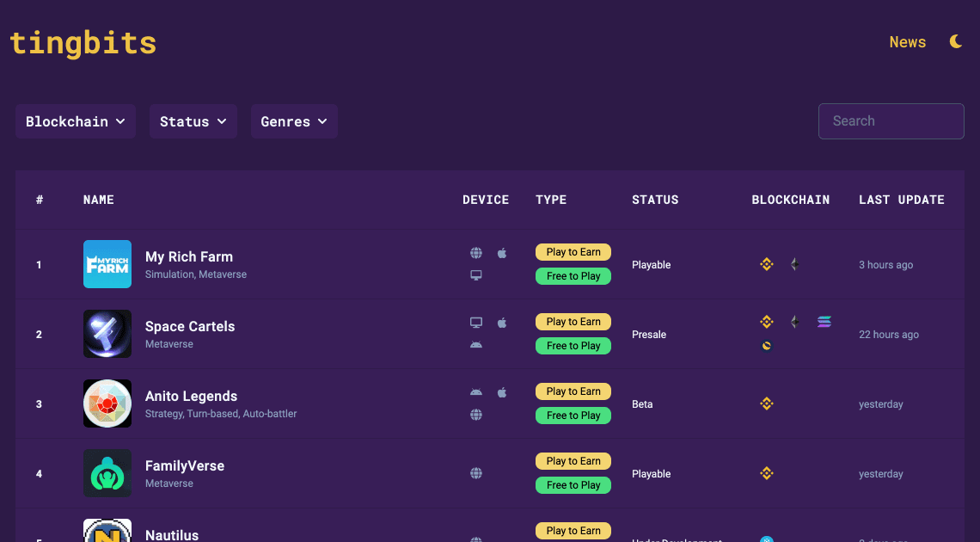
Task: Click the Android icon for Space Cartels
Action: (476, 346)
